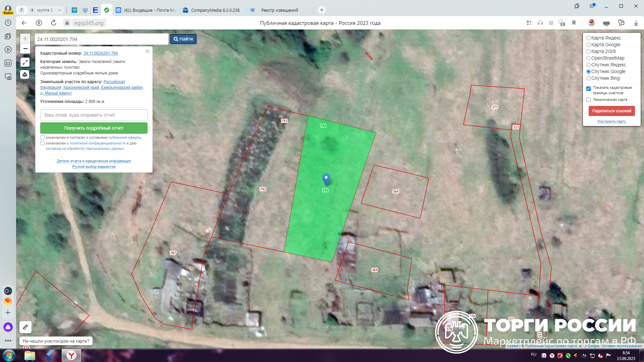Screen dimensions: 644x362
Task: Close the cadastral info panel
Action: click(x=148, y=51)
